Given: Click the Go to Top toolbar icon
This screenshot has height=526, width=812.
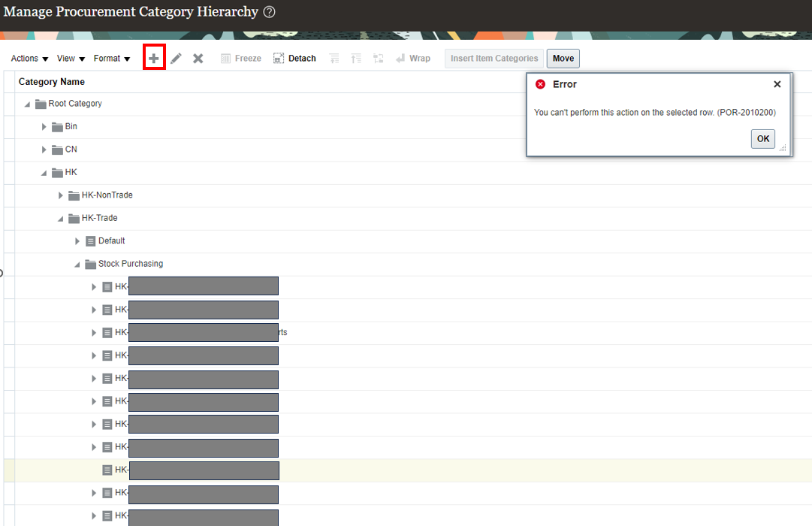Looking at the screenshot, I should pyautogui.click(x=334, y=57).
